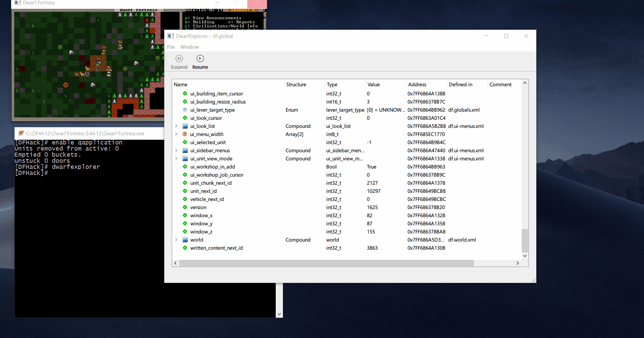
Task: Click the horizontal scrollbar thumb in tree view
Action: click(x=326, y=263)
